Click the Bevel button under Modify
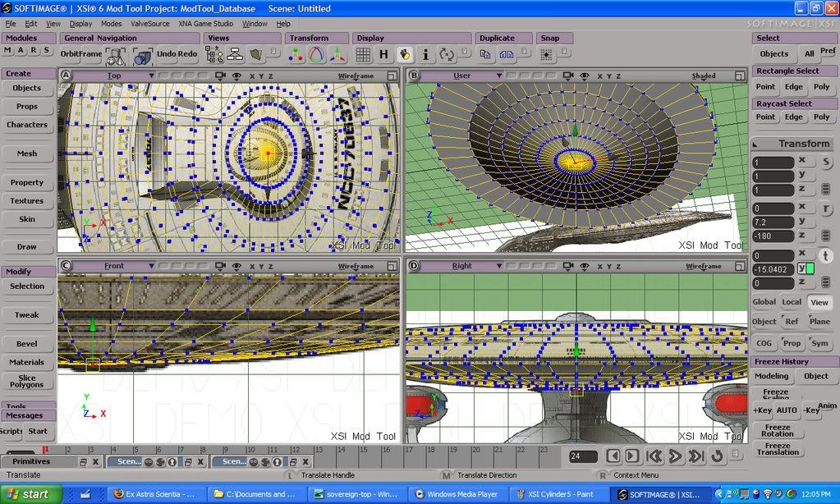Screen dimensions: 840x504 pyautogui.click(x=27, y=344)
